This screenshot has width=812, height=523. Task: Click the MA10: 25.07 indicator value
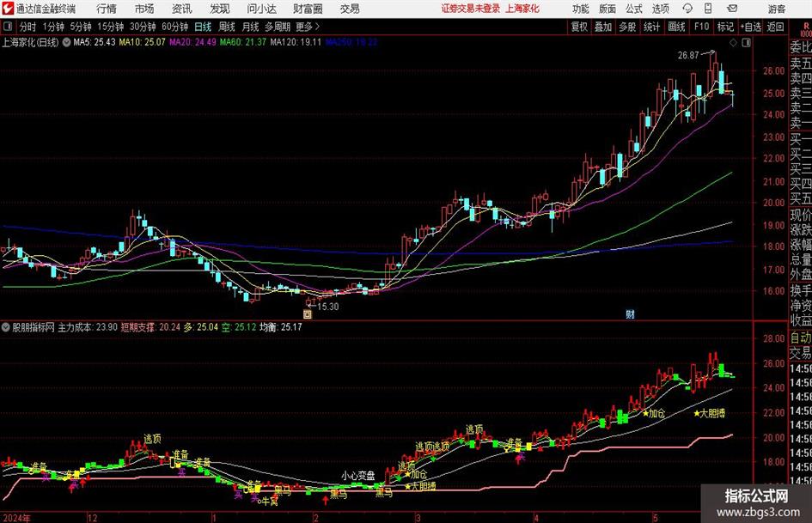coord(143,42)
